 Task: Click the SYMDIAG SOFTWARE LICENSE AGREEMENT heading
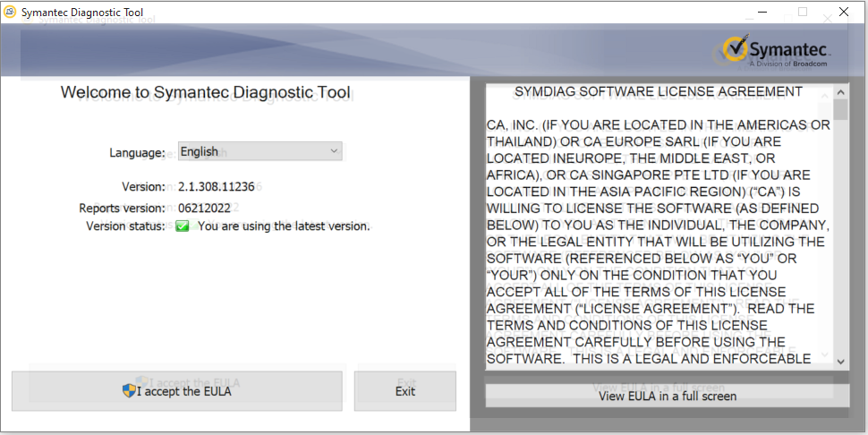pyautogui.click(x=659, y=91)
